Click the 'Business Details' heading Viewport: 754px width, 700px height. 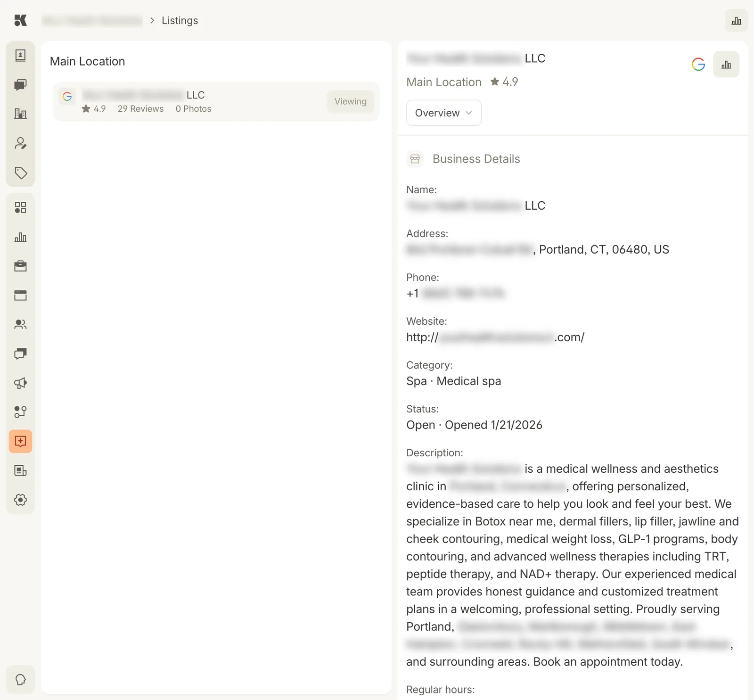476,159
